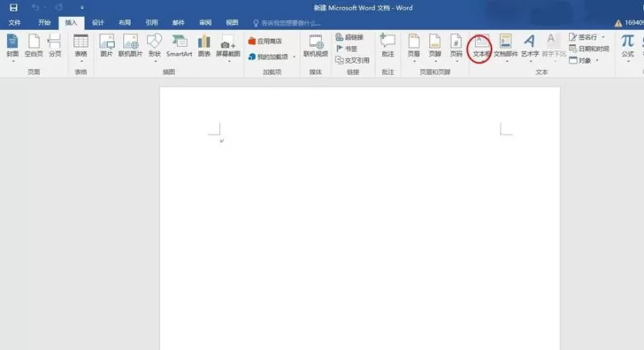Open the 表格 (Table) dropdown
Screen dimensions: 644x350
pyautogui.click(x=81, y=48)
